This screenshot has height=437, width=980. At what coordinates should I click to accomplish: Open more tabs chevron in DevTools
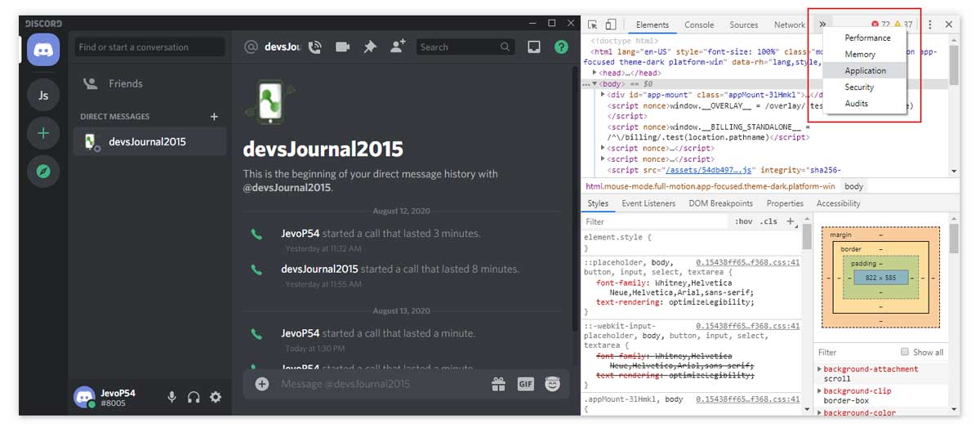[x=822, y=25]
